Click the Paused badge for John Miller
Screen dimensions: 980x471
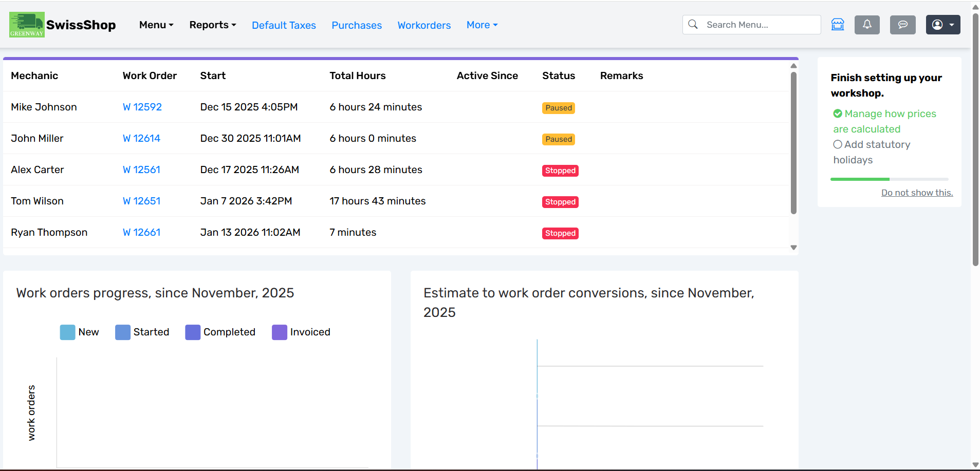click(559, 139)
